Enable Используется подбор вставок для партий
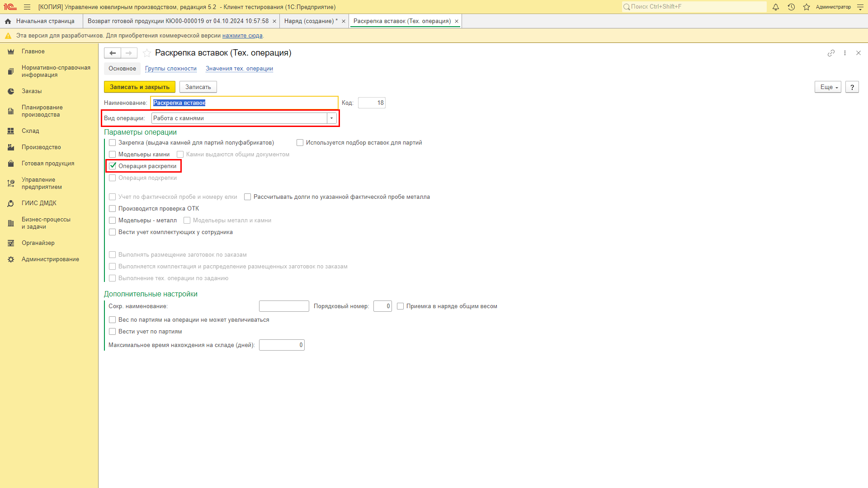The height and width of the screenshot is (488, 868). click(x=300, y=143)
